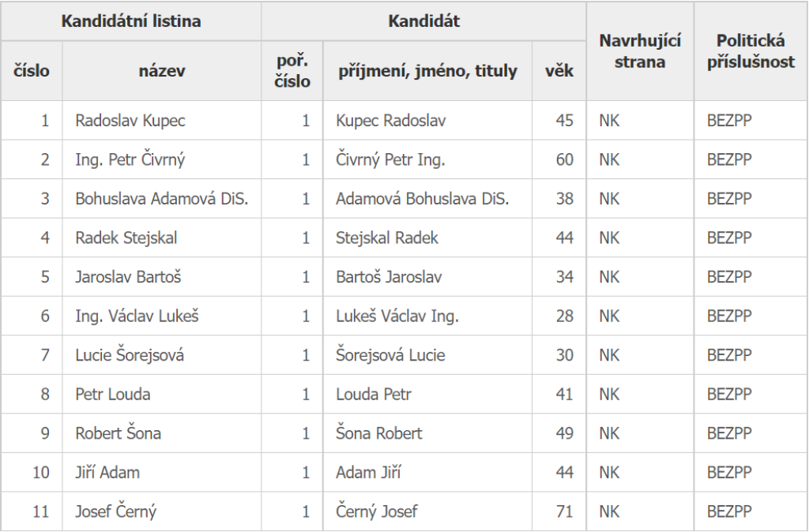Click candidate name "Lukeš Václav Ing."
Viewport: 809px width, 532px height.
click(x=397, y=317)
